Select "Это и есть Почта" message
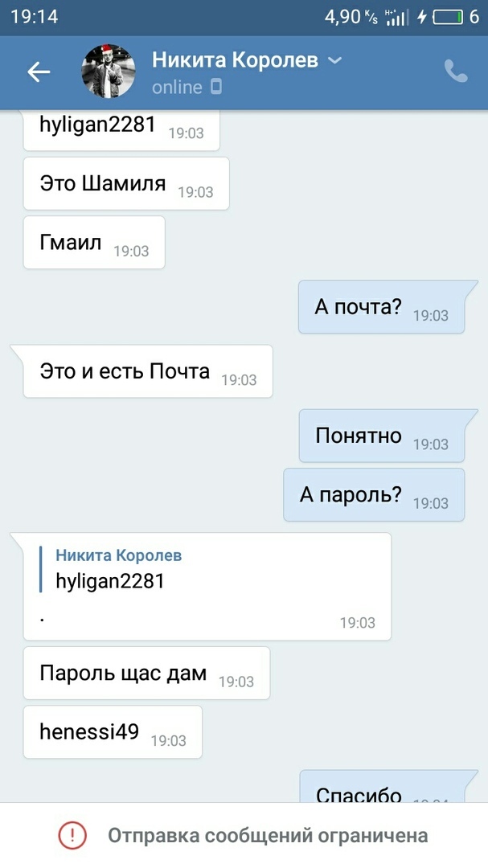The width and height of the screenshot is (488, 868). (148, 371)
